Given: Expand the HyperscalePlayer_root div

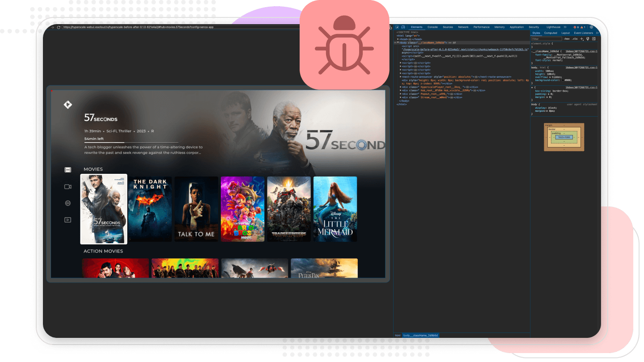Looking at the screenshot, I should [401, 87].
